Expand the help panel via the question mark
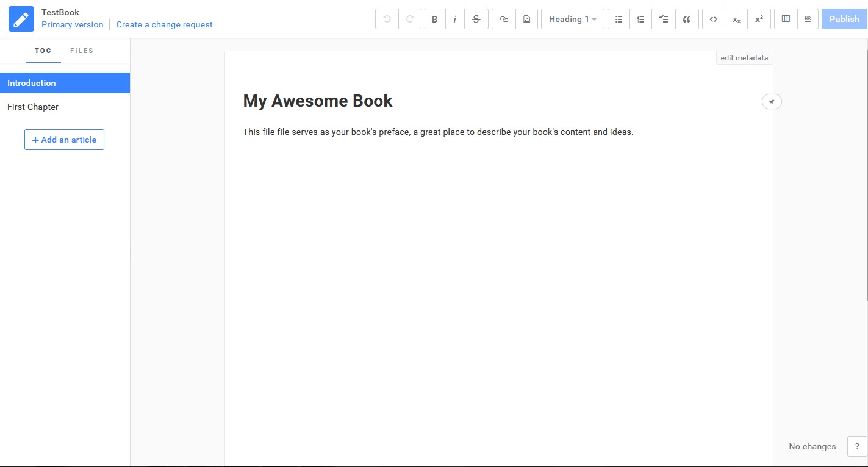 coord(856,446)
